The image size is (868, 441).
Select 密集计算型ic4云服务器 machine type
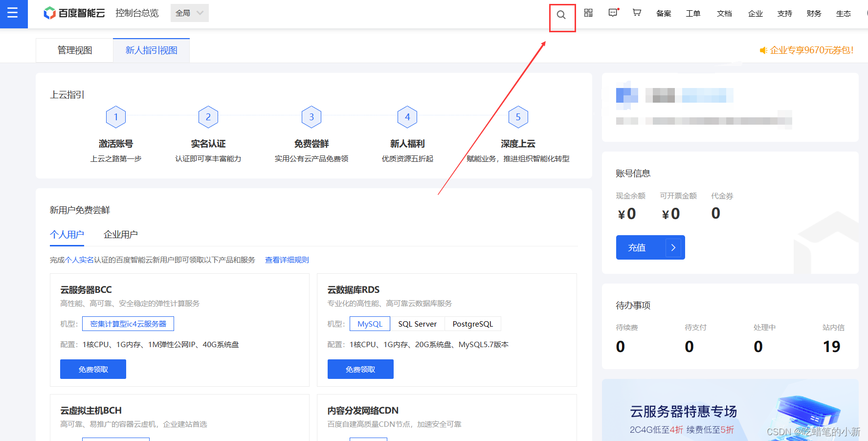(x=128, y=324)
